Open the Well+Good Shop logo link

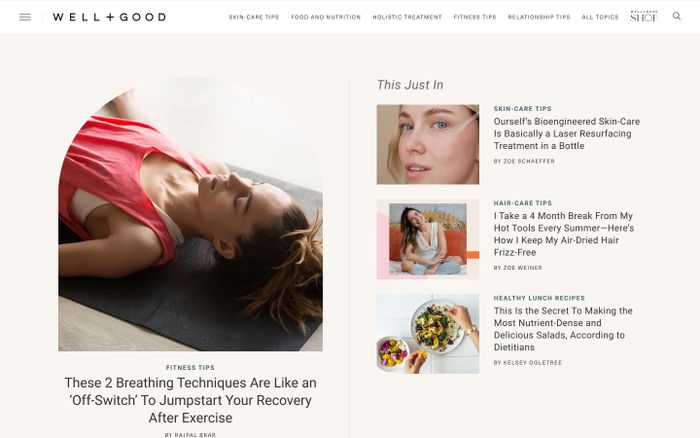click(x=644, y=17)
